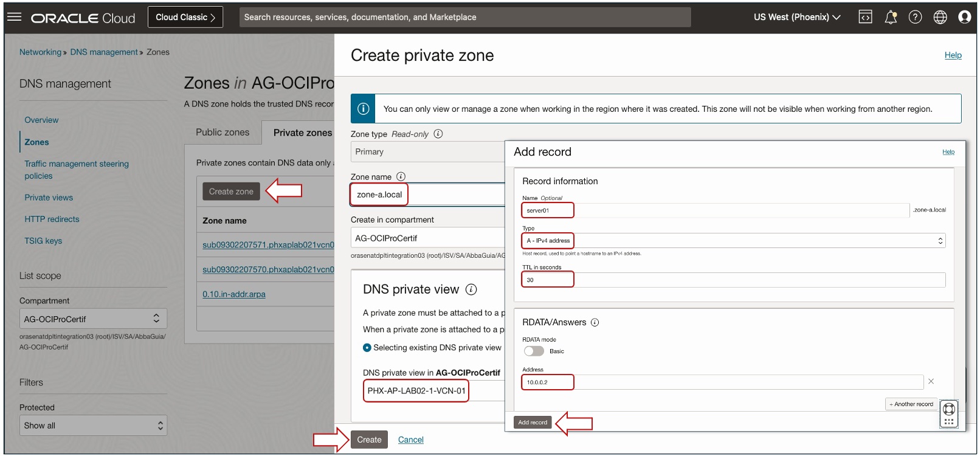Click the TTL in seconds field
This screenshot has height=456, width=980.
733,280
